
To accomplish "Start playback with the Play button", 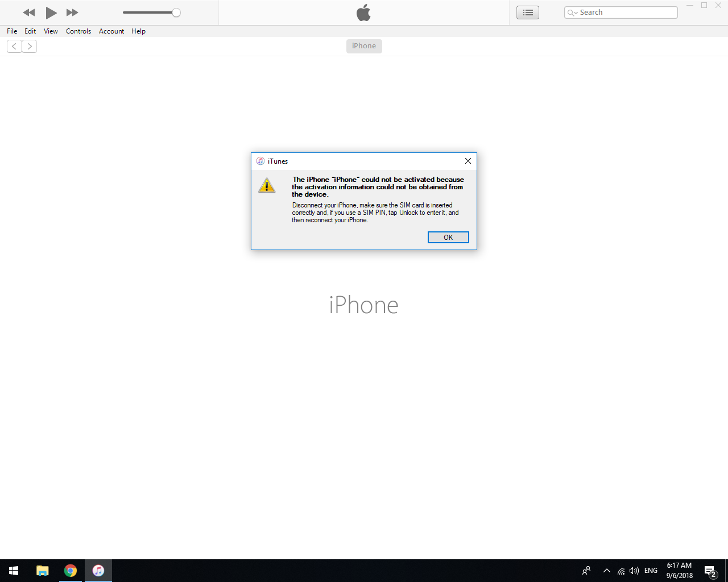I will (51, 13).
